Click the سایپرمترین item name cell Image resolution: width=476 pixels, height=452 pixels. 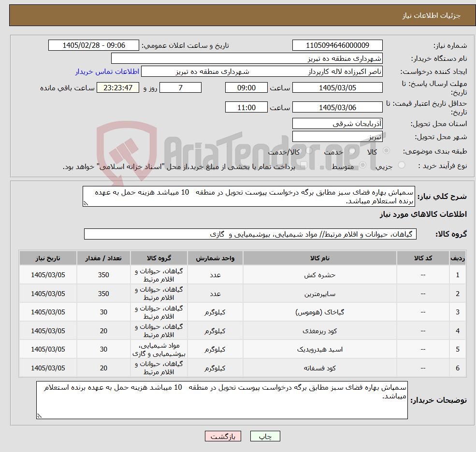point(319,294)
